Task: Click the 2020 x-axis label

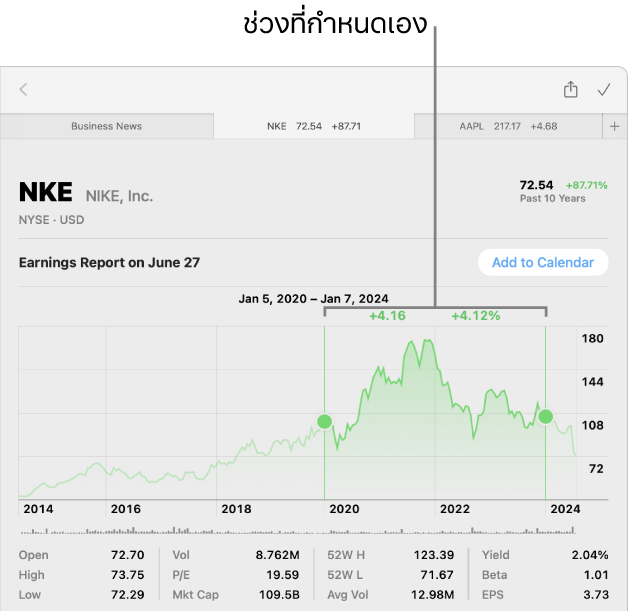Action: [344, 509]
